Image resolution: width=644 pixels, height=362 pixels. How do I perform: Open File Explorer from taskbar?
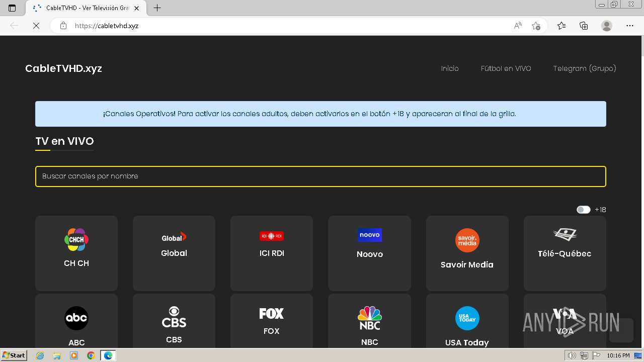(57, 355)
